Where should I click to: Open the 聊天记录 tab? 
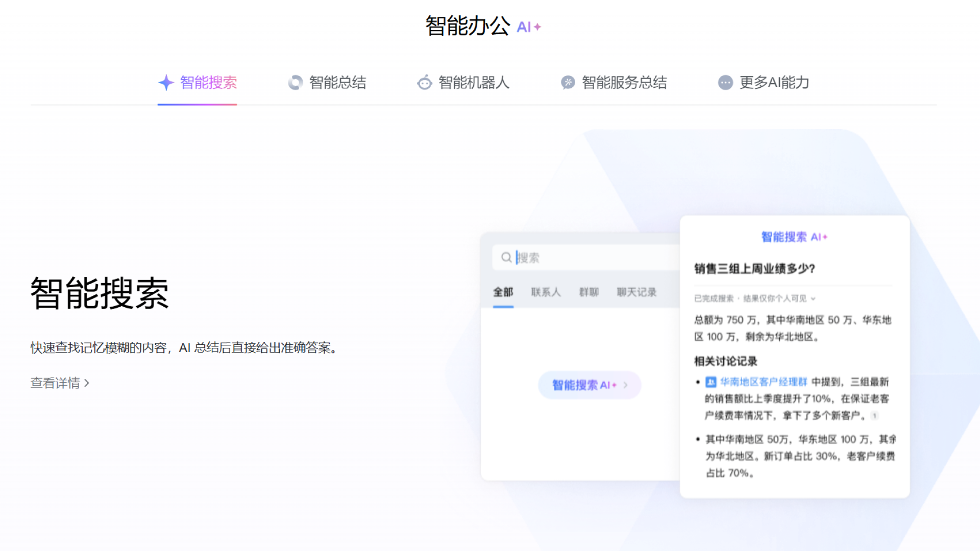pyautogui.click(x=636, y=292)
